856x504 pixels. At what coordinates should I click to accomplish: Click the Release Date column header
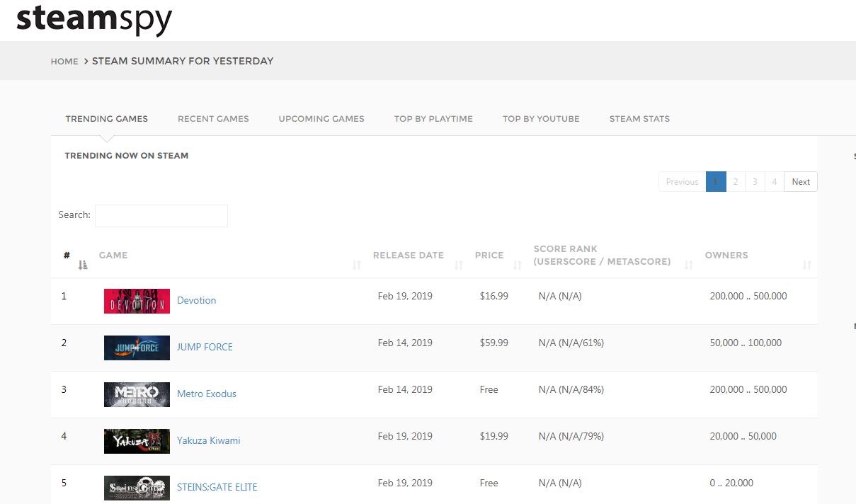tap(409, 256)
